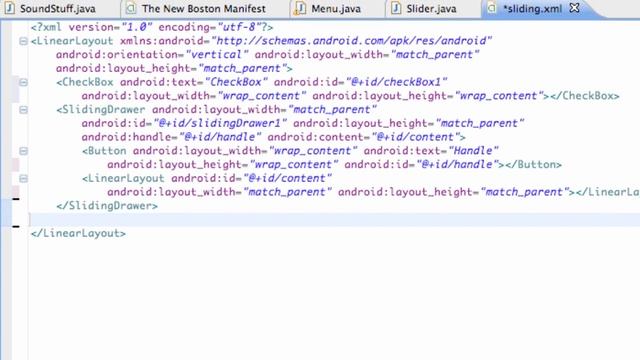Click the "@+id/checkBox1" id value
Screen dimensions: 640x360
point(396,82)
